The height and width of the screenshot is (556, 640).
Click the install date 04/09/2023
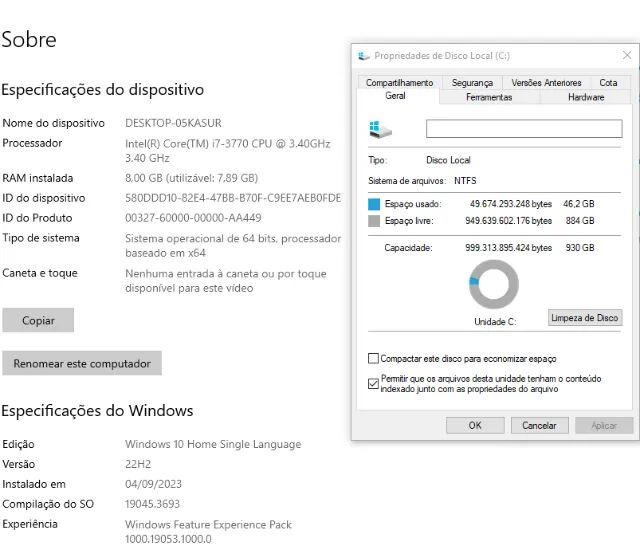[153, 484]
